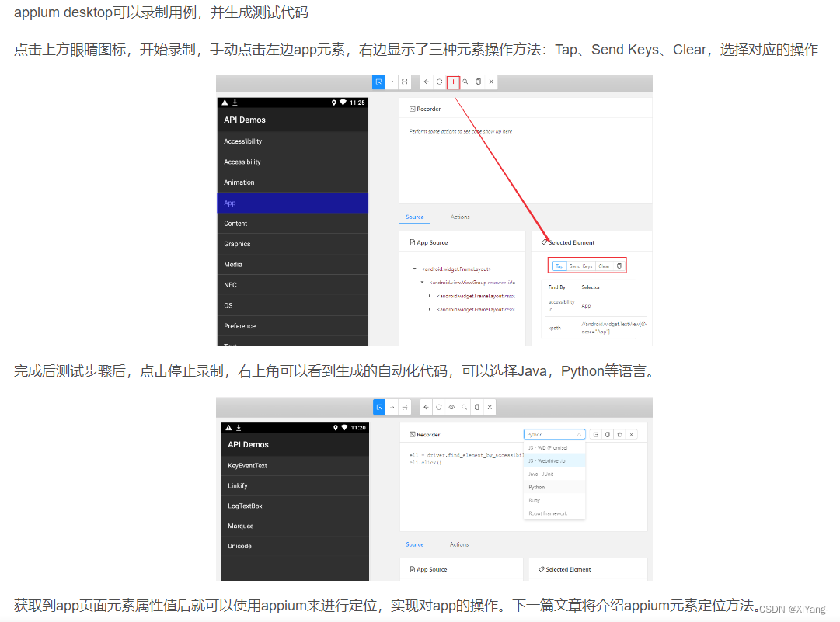Click the refresh icon in the 11:20 screenshot toolbar
The height and width of the screenshot is (622, 840).
pyautogui.click(x=439, y=408)
